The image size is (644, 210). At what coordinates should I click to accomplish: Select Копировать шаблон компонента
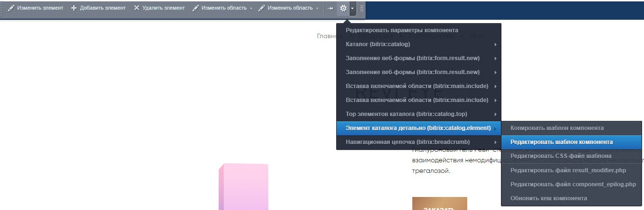[x=557, y=128]
